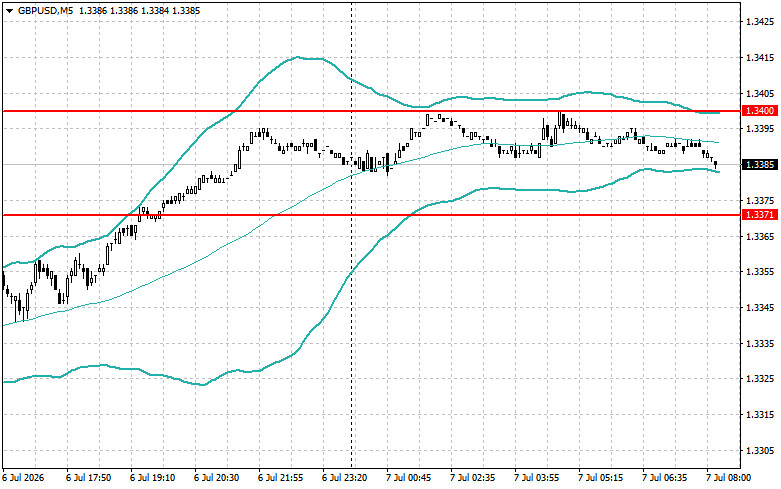The height and width of the screenshot is (489, 781).
Task: Click the black current price tag 1.3385
Action: [x=760, y=164]
